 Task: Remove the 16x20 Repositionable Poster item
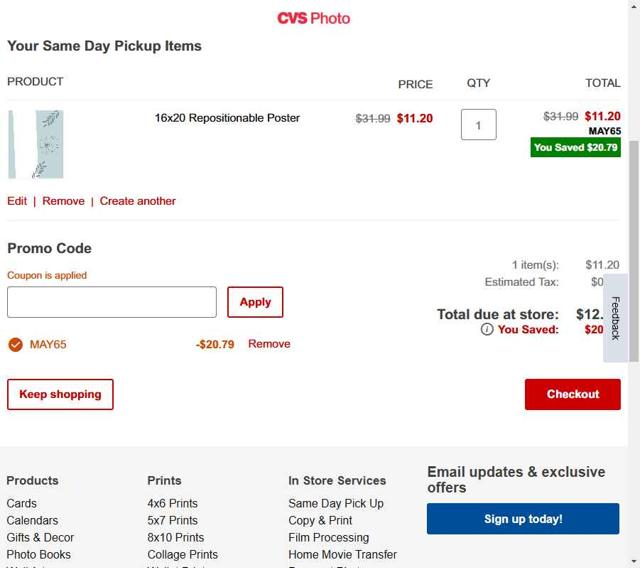tap(63, 201)
